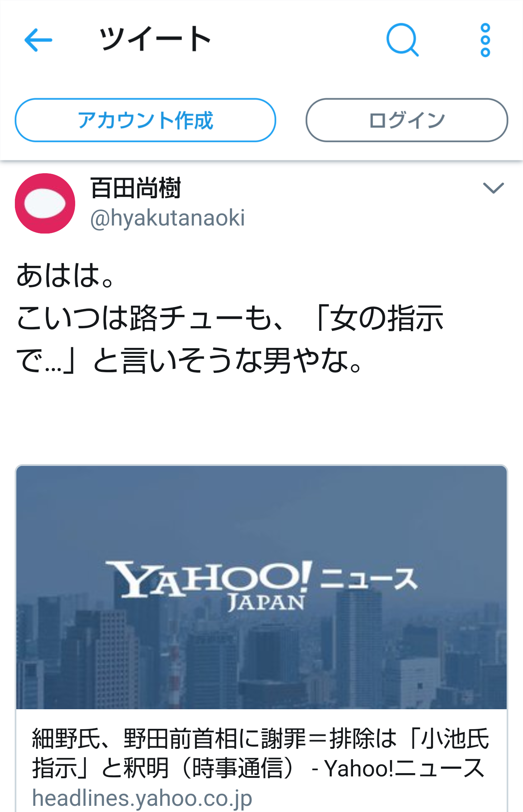Click the 百田尚樹 profile avatar
Viewport: 523px width, 812px height.
45,203
